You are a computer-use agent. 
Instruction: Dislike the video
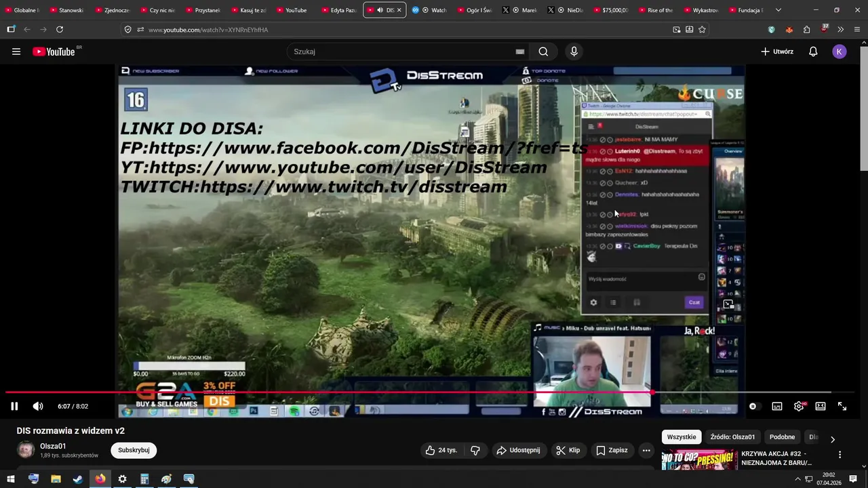coord(475,450)
